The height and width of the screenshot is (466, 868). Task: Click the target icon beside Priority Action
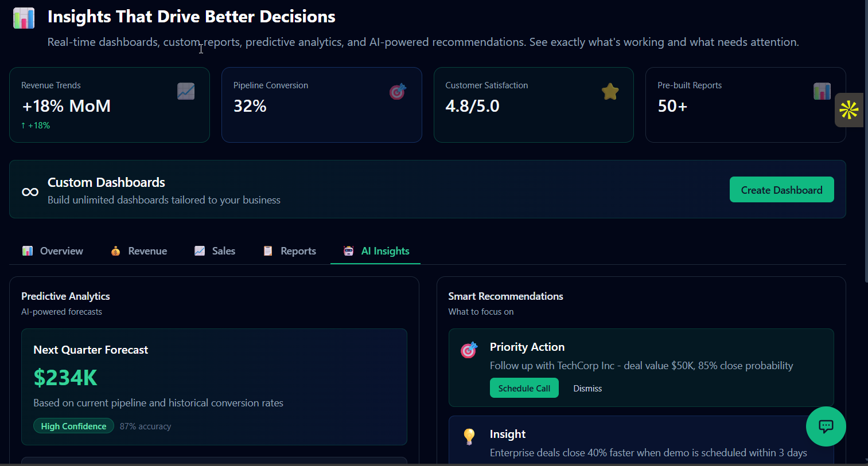[469, 350]
